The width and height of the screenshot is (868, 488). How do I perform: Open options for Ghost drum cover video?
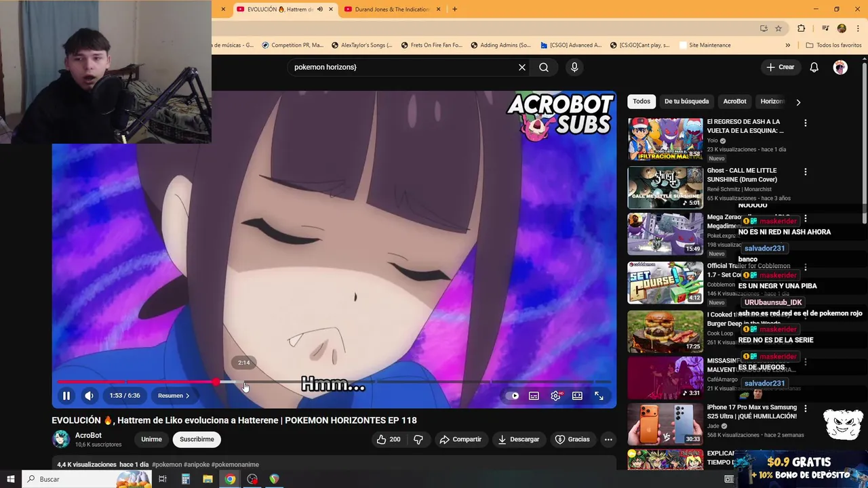pyautogui.click(x=805, y=172)
